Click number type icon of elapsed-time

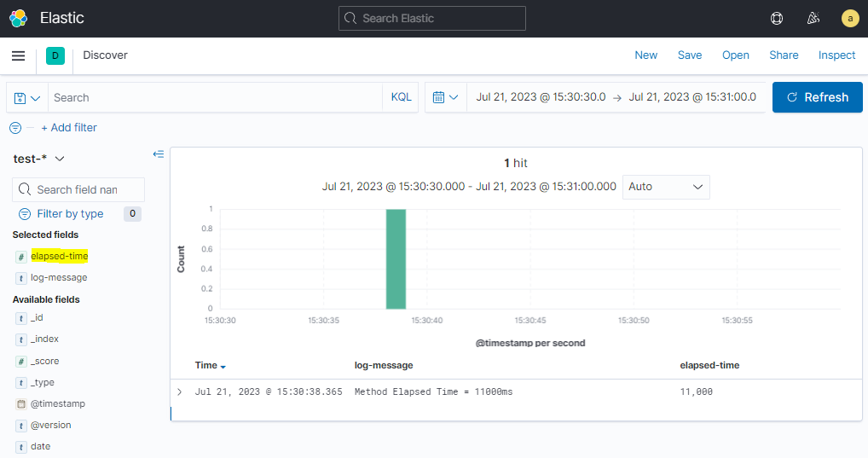click(x=21, y=257)
